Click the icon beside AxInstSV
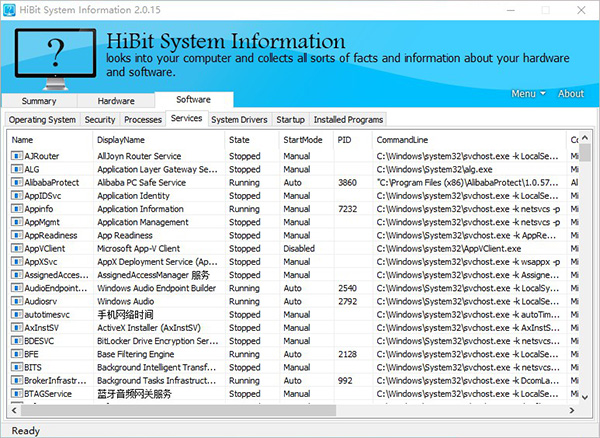Image resolution: width=600 pixels, height=438 pixels. click(17, 327)
